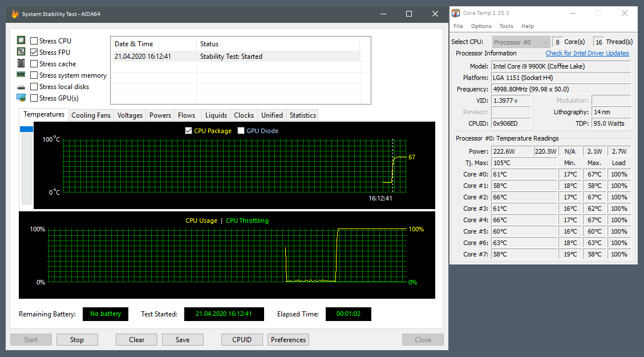
Task: Enable the Stress system memory checkbox
Action: tap(34, 75)
